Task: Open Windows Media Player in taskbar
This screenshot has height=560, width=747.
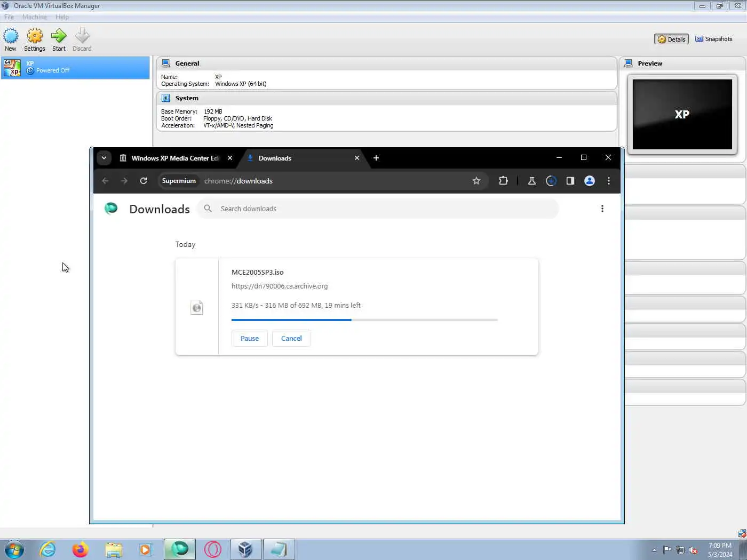Action: 146,549
